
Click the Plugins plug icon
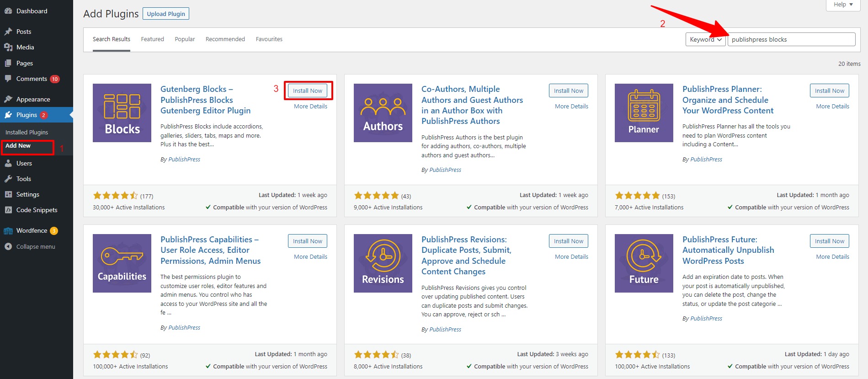point(8,115)
